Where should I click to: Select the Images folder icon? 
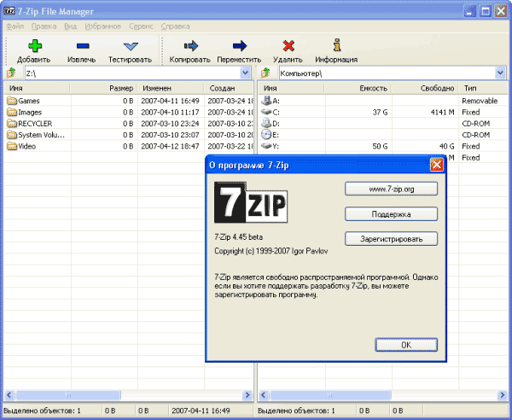pos(12,112)
